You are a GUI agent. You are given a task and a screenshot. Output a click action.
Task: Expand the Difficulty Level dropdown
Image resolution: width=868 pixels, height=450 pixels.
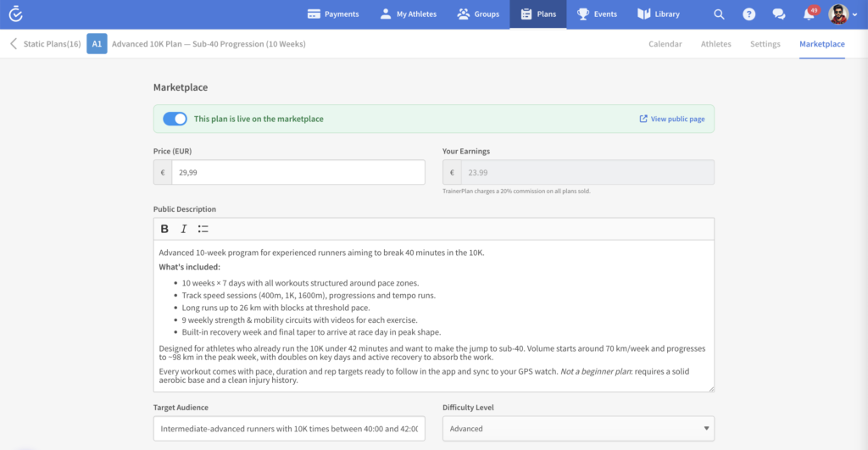tap(578, 429)
